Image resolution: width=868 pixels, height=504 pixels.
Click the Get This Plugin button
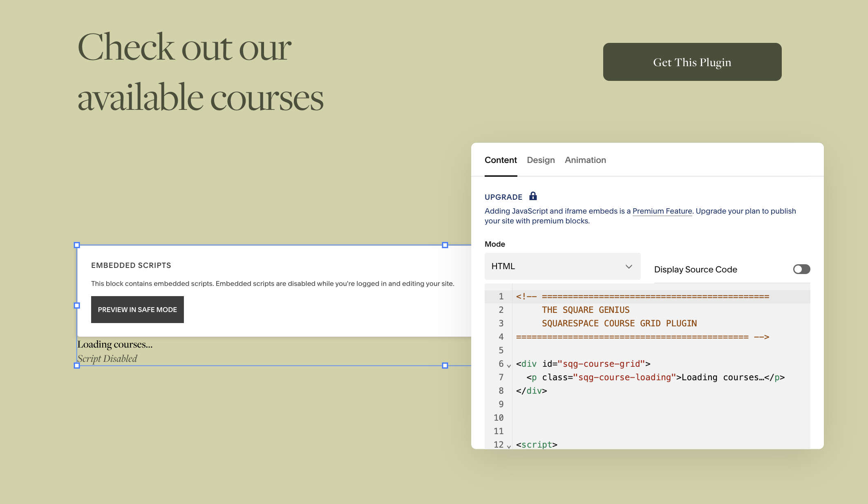(692, 62)
